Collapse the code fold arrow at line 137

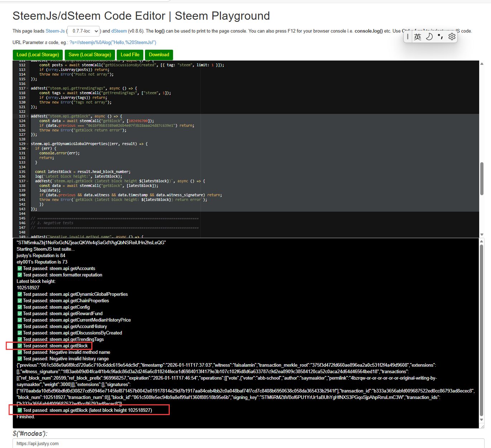28,181
